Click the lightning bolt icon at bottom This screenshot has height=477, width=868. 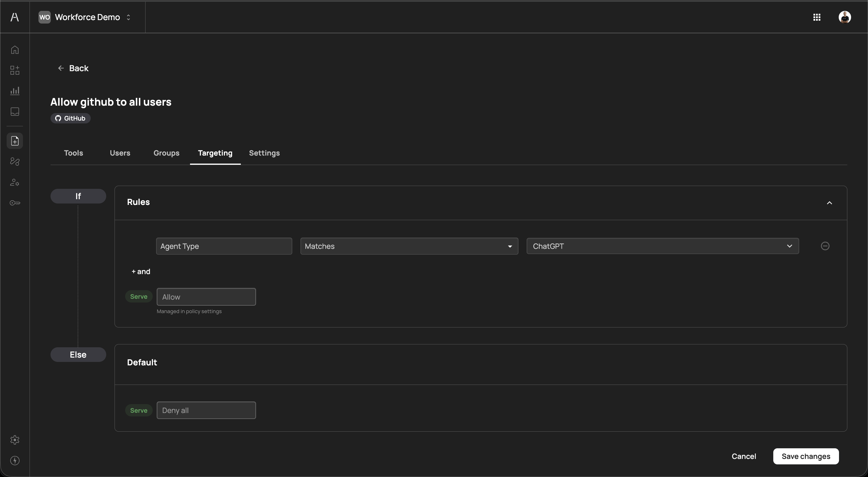[15, 460]
